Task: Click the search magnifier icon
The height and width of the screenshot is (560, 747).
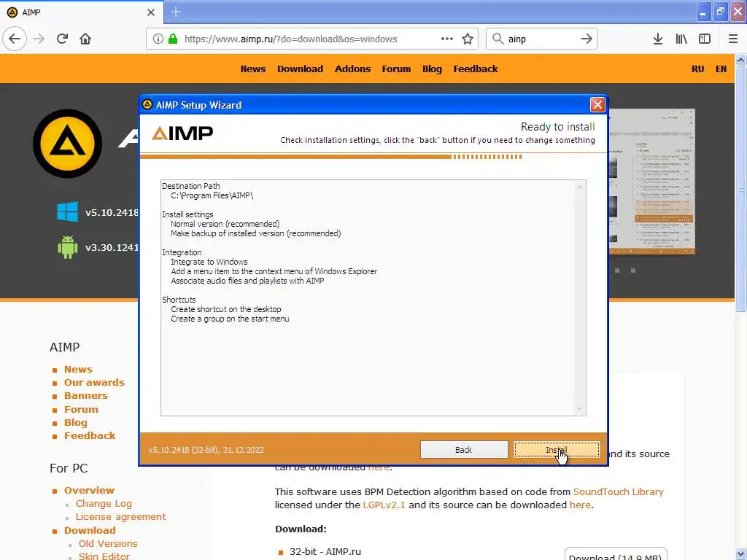Action: (x=498, y=39)
